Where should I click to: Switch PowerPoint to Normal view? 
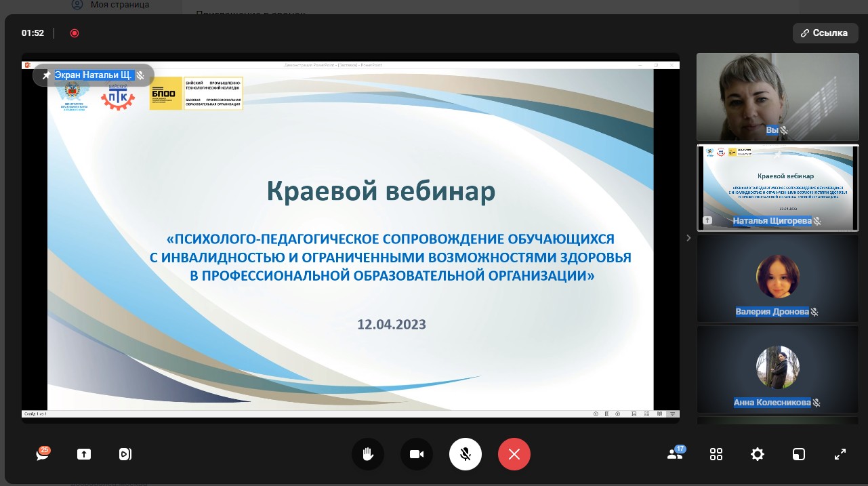(x=634, y=413)
